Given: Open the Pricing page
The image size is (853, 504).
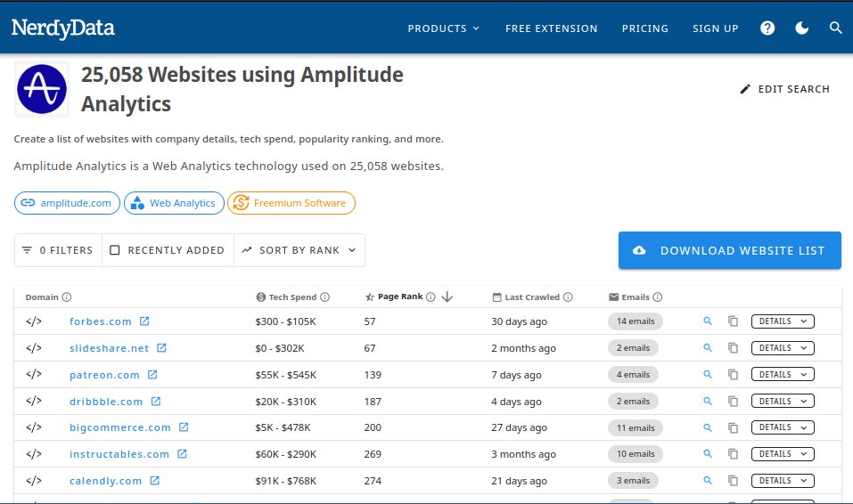Looking at the screenshot, I should pos(645,28).
